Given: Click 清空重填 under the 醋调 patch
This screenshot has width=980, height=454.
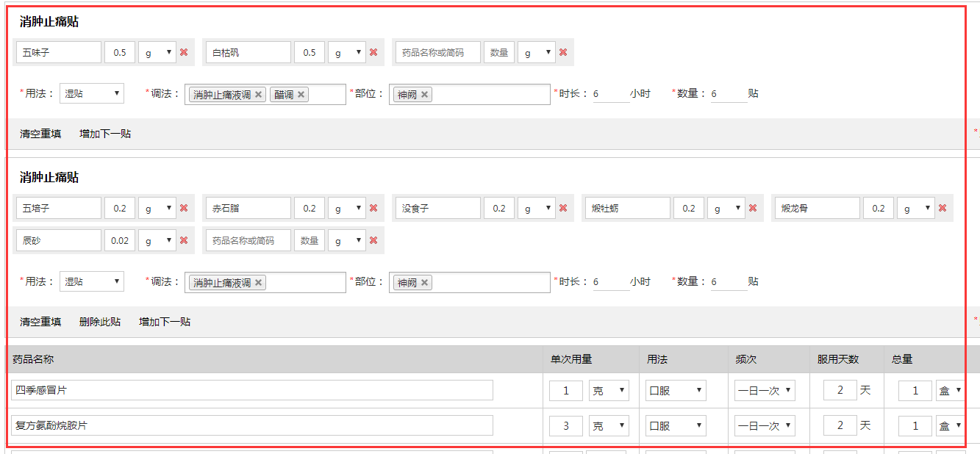Looking at the screenshot, I should pos(40,134).
